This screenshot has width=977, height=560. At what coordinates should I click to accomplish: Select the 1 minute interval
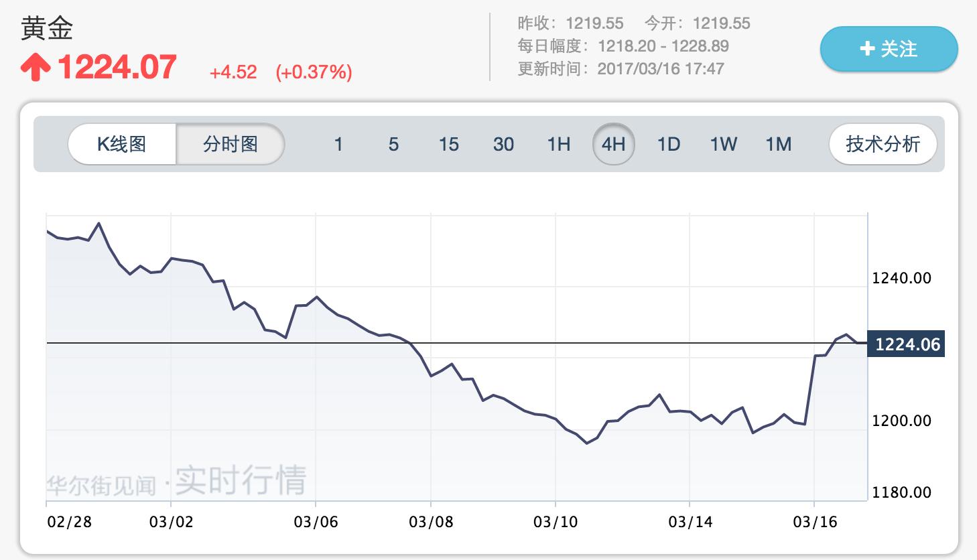pyautogui.click(x=338, y=144)
